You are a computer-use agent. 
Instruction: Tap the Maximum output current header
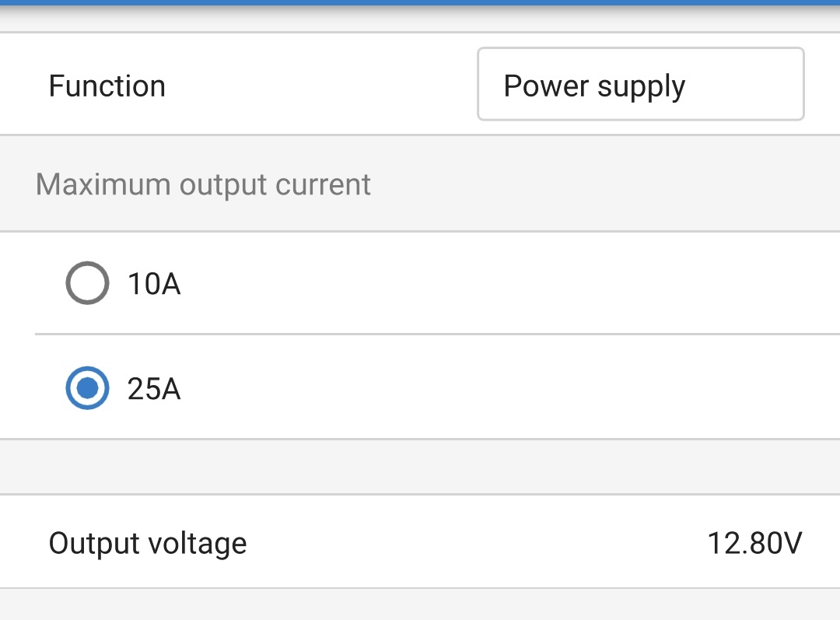point(203,184)
